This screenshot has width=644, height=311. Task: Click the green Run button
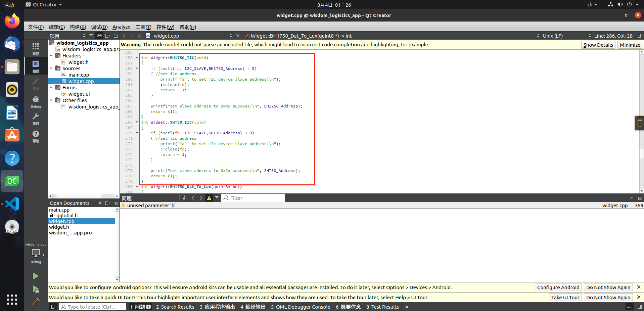point(36,276)
